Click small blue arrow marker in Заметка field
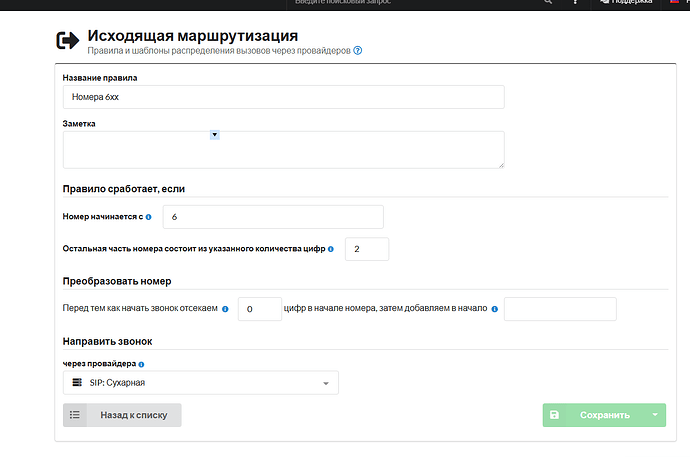 (215, 135)
